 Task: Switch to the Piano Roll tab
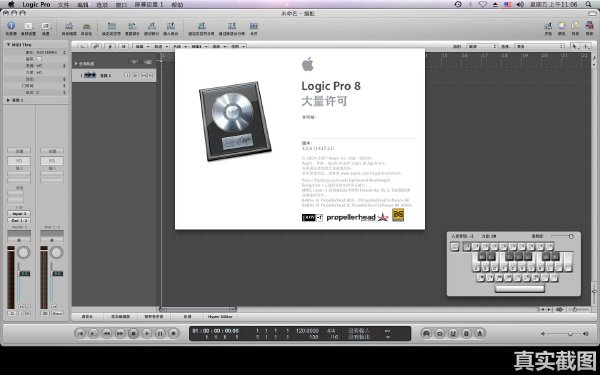154,317
